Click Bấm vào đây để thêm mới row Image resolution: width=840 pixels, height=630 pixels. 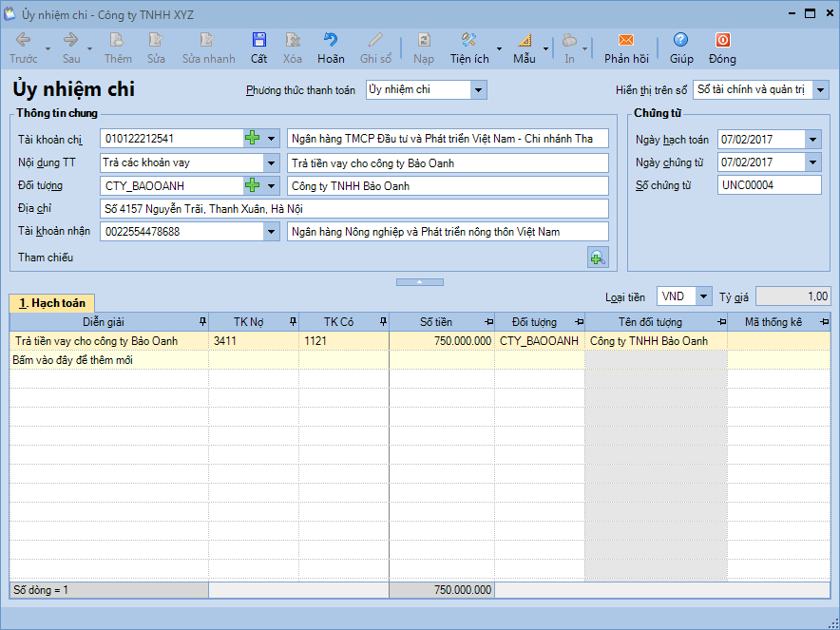[420, 360]
